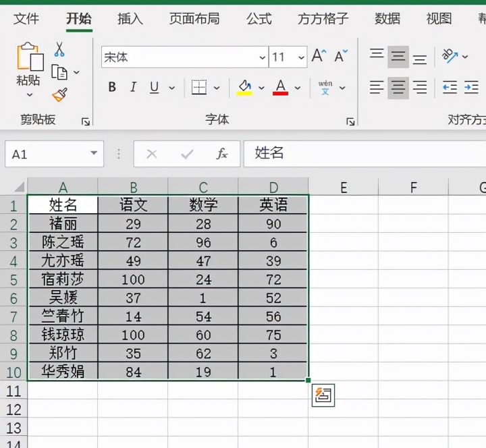486x448 pixels.
Task: Toggle align text right
Action: [x=420, y=87]
